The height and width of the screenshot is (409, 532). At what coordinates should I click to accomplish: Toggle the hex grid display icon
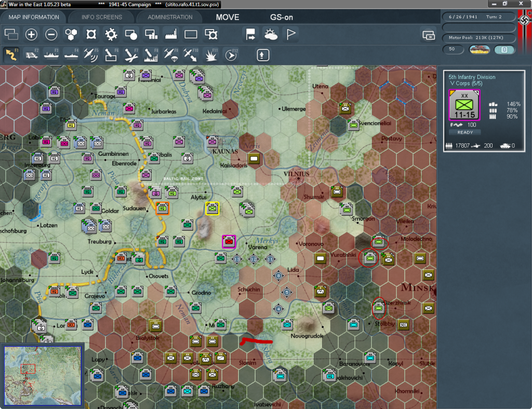[71, 34]
